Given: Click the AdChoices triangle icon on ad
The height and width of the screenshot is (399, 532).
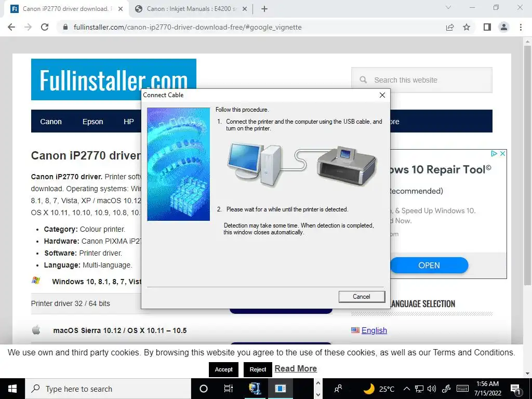Looking at the screenshot, I should pyautogui.click(x=494, y=154).
